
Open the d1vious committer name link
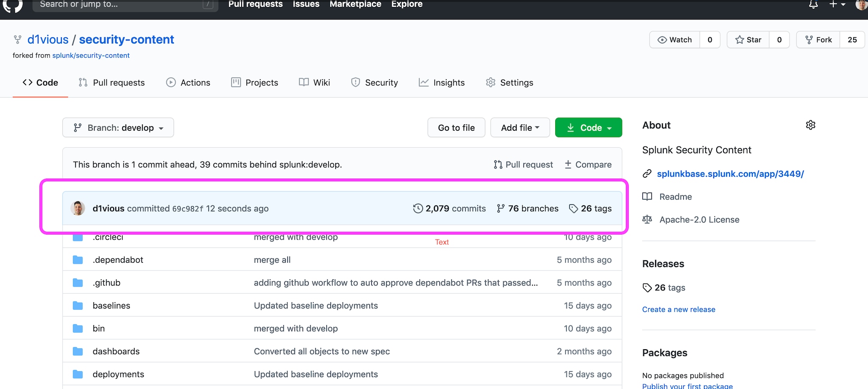coord(108,208)
